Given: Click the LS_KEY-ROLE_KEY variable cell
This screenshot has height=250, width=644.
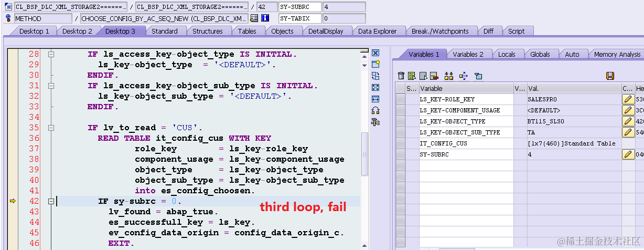Looking at the screenshot, I should click(x=466, y=99).
